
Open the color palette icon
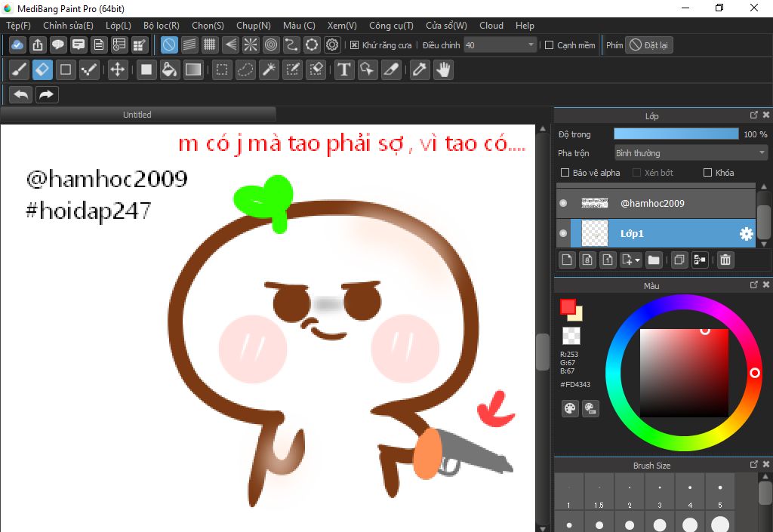(x=570, y=408)
